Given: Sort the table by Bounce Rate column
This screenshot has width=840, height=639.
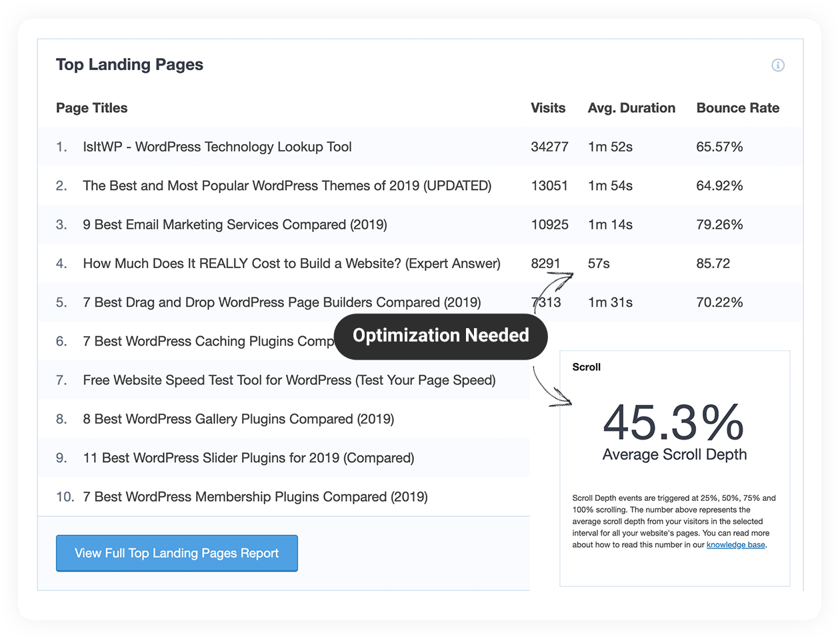Looking at the screenshot, I should [738, 107].
